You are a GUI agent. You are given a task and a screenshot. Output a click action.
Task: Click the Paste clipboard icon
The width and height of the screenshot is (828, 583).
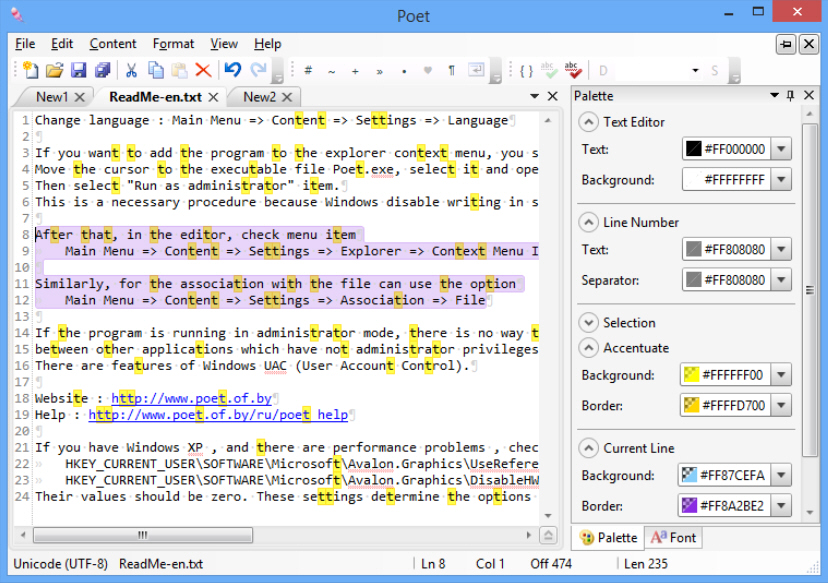(x=180, y=70)
